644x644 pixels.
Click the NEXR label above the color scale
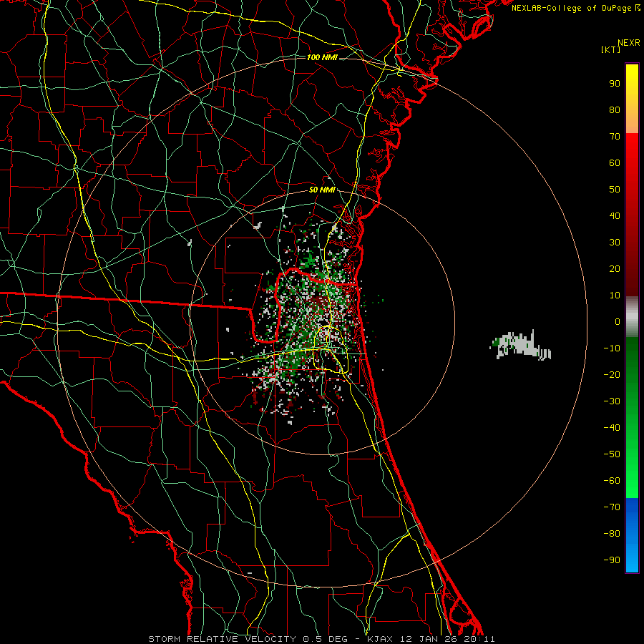click(x=629, y=43)
